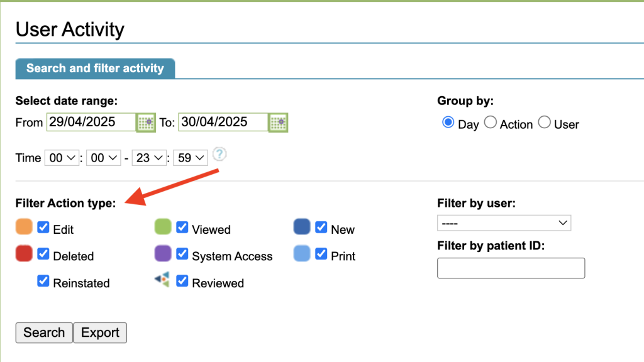
Task: Click the Reviewed action type icon
Action: click(x=162, y=280)
